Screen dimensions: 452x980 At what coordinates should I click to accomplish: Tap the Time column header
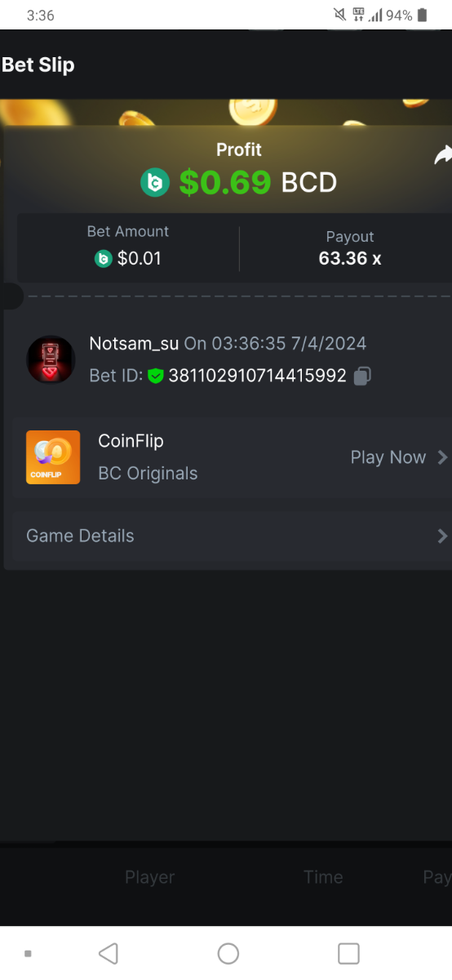tap(323, 877)
